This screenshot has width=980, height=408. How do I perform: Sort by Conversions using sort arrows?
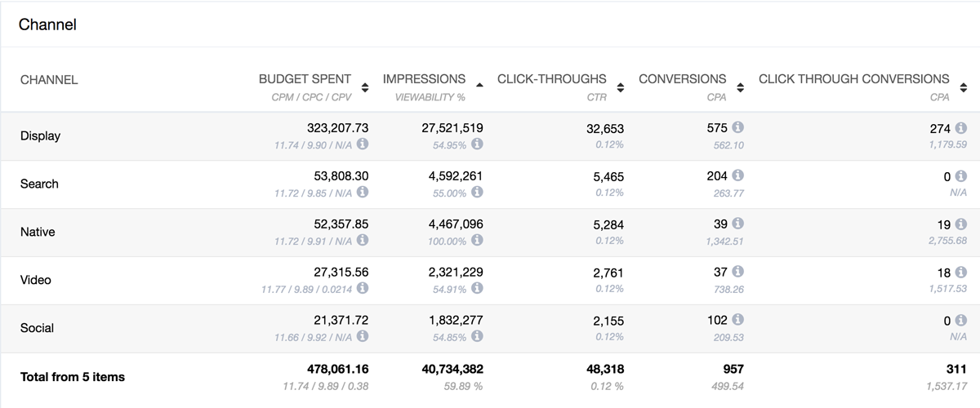click(x=740, y=87)
